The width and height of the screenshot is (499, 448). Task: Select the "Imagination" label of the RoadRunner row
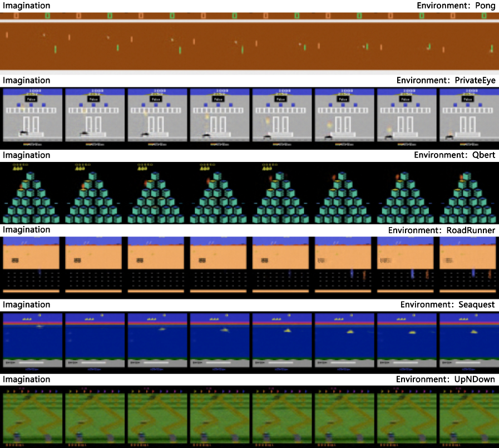26,230
